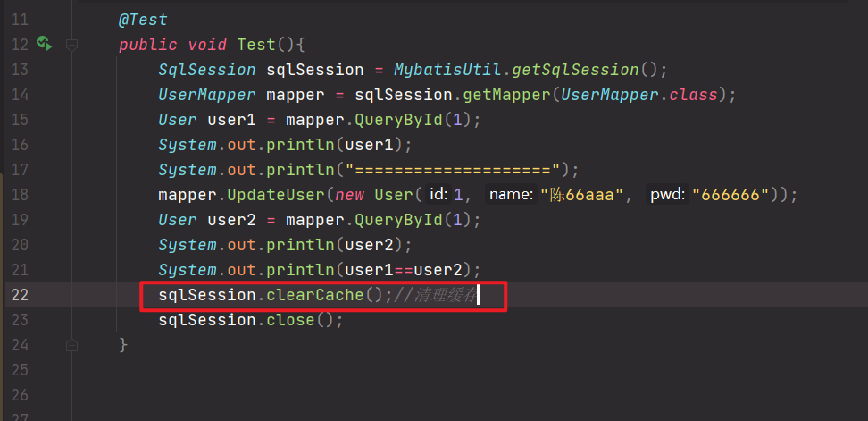This screenshot has height=421, width=868.
Task: Click the fold end marker at line 24
Action: pyautogui.click(x=72, y=344)
